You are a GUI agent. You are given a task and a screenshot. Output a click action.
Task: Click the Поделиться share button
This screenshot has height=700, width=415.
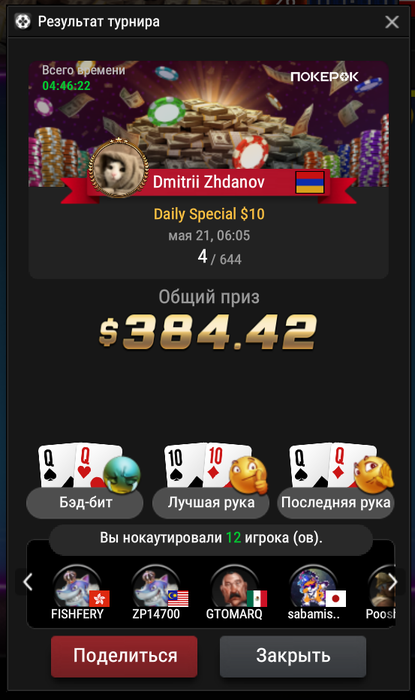tap(124, 656)
